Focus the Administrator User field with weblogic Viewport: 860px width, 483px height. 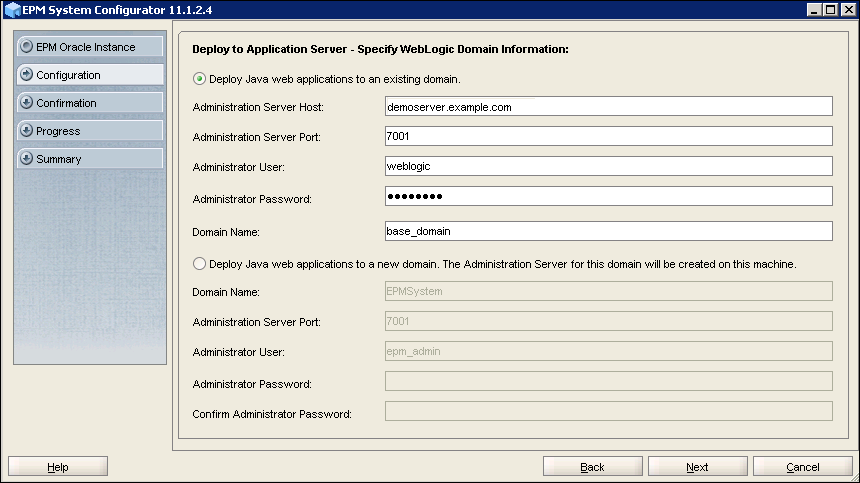click(x=608, y=166)
